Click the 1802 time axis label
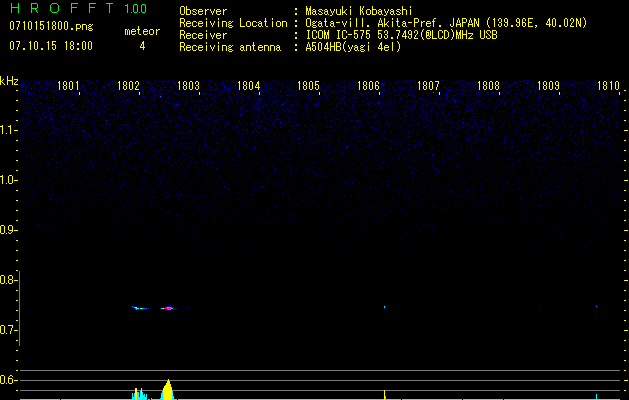Image resolution: width=629 pixels, height=400 pixels. pos(128,86)
